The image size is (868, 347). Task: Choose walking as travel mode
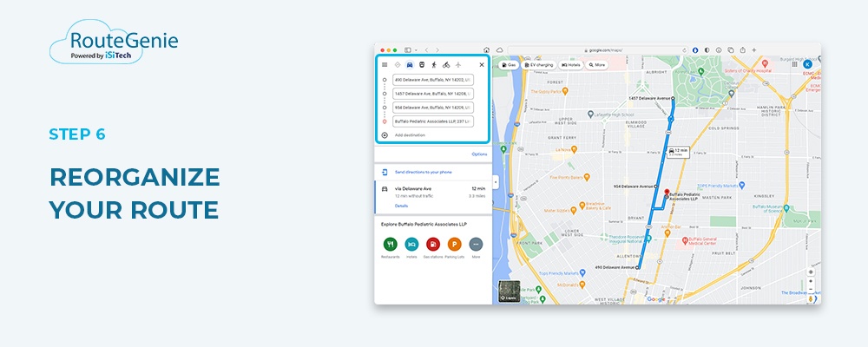coord(434,65)
